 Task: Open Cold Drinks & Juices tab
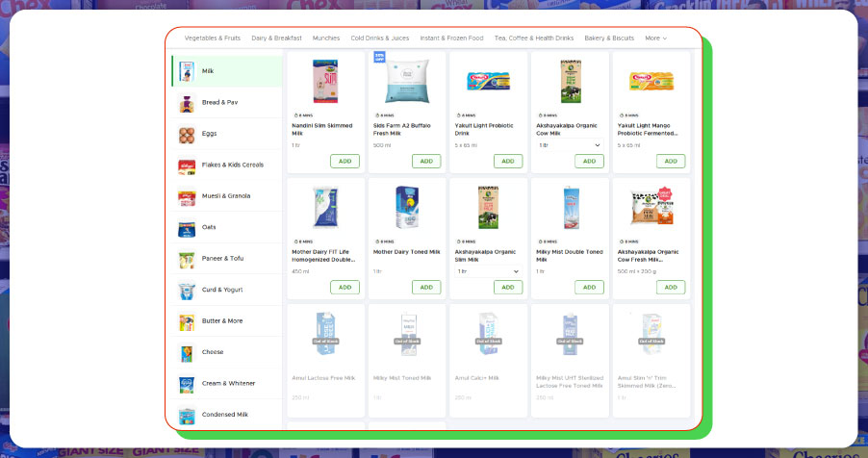[379, 38]
